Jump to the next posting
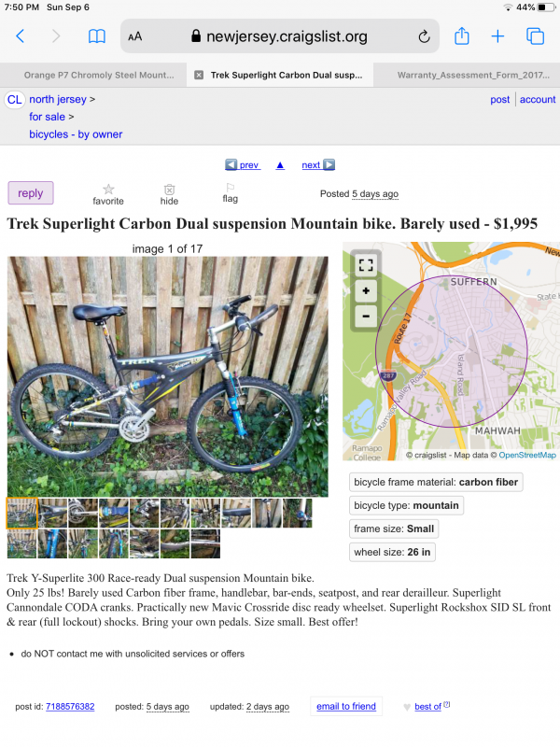This screenshot has width=560, height=747. (317, 165)
